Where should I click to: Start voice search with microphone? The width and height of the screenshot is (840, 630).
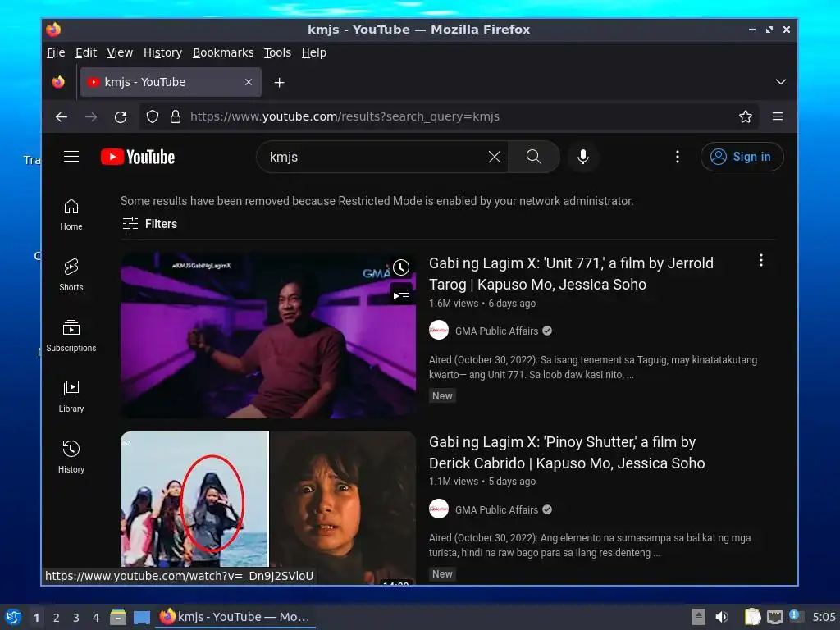(x=583, y=157)
